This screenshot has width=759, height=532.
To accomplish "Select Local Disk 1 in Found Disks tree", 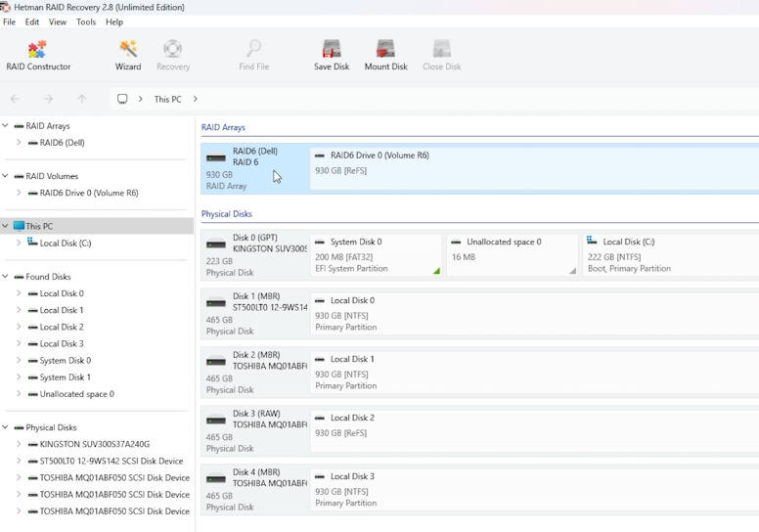I will point(62,310).
